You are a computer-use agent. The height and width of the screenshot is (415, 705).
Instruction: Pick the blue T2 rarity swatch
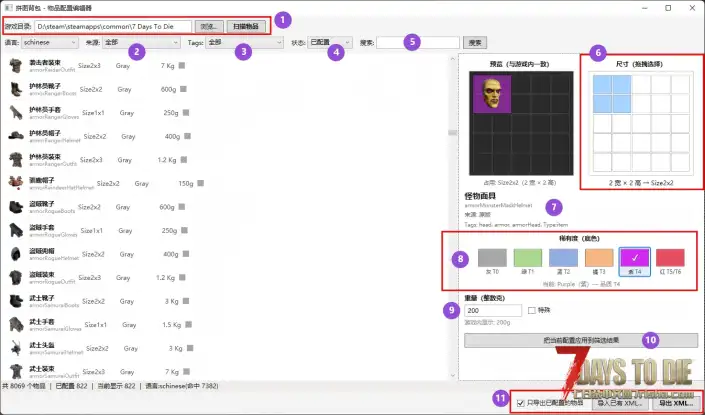(563, 258)
